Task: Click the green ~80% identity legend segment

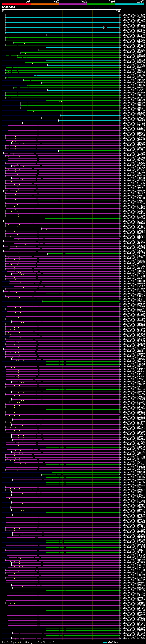Action: pyautogui.click(x=101, y=4)
